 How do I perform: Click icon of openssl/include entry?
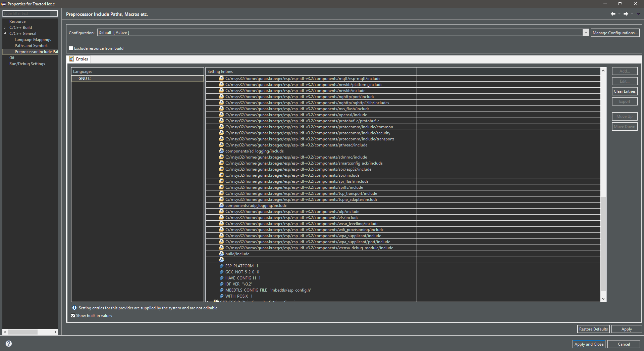[x=221, y=115]
